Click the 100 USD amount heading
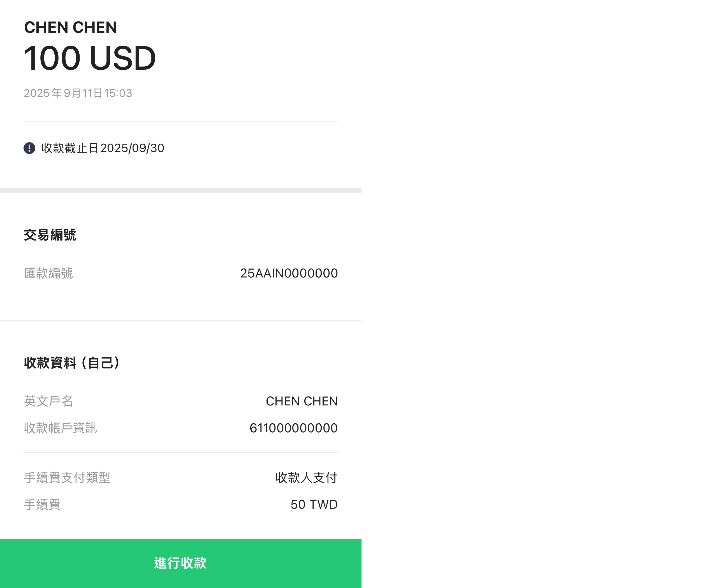 pyautogui.click(x=90, y=58)
